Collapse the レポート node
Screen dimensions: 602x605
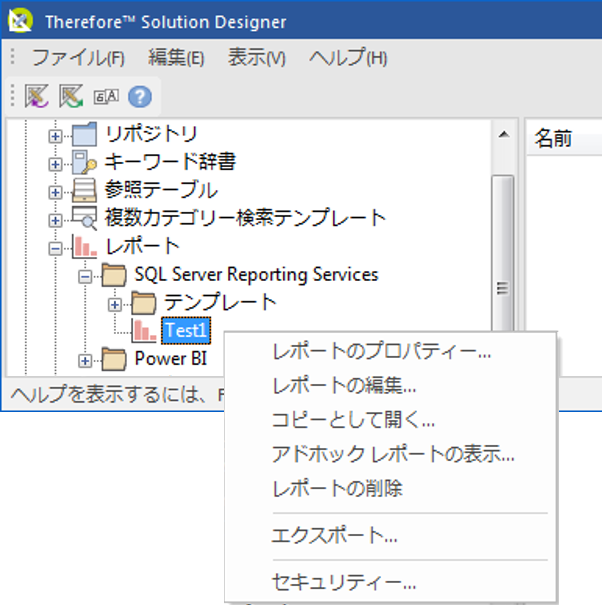pyautogui.click(x=55, y=248)
